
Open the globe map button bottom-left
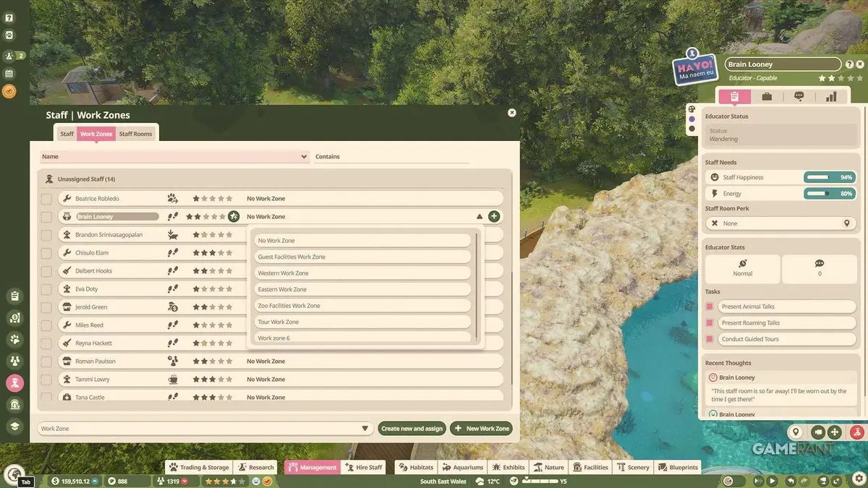(14, 474)
